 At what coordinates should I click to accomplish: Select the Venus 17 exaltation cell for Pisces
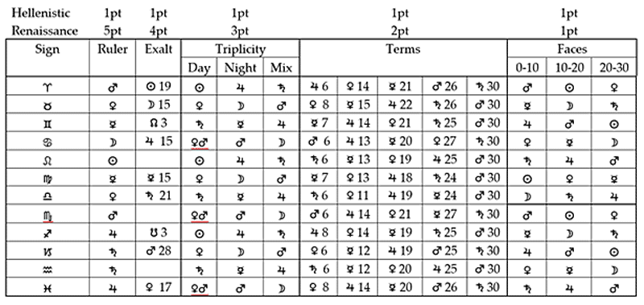[x=159, y=287]
